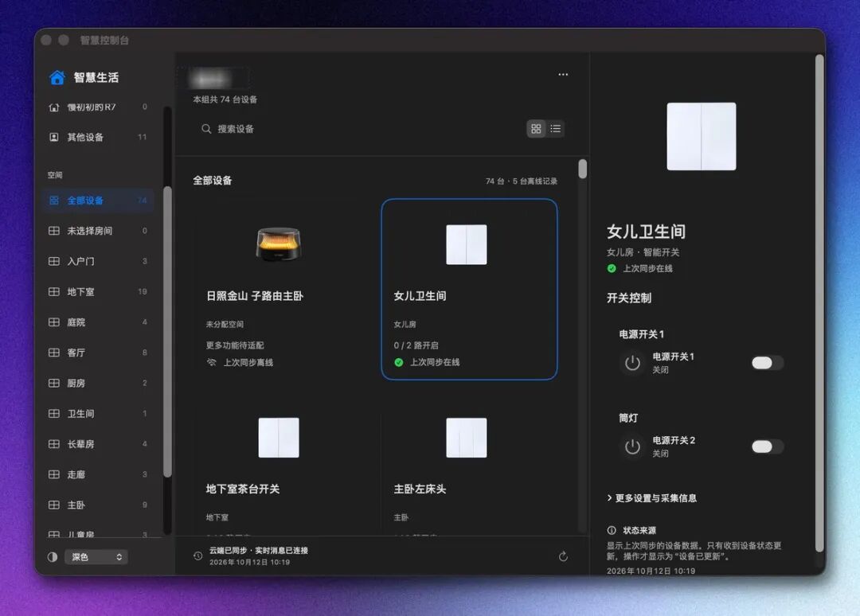The image size is (860, 616).
Task: Click the R7 home row's house icon
Action: [x=54, y=107]
